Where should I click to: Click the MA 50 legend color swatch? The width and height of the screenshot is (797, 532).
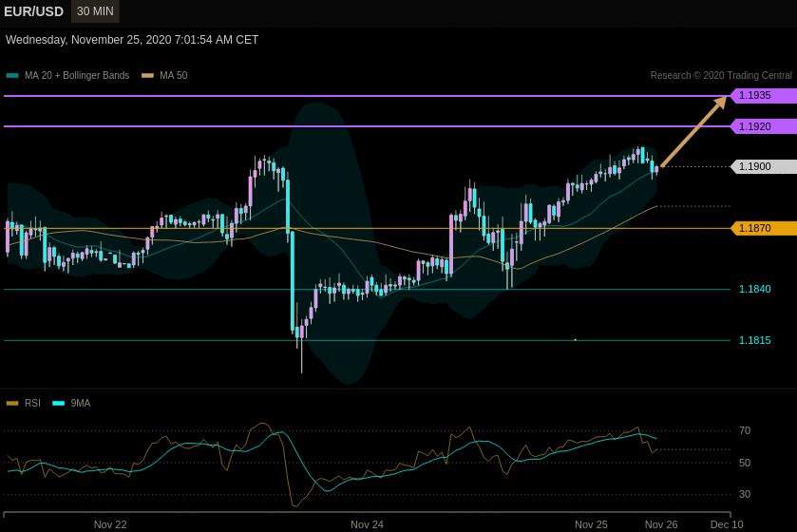coord(147,76)
